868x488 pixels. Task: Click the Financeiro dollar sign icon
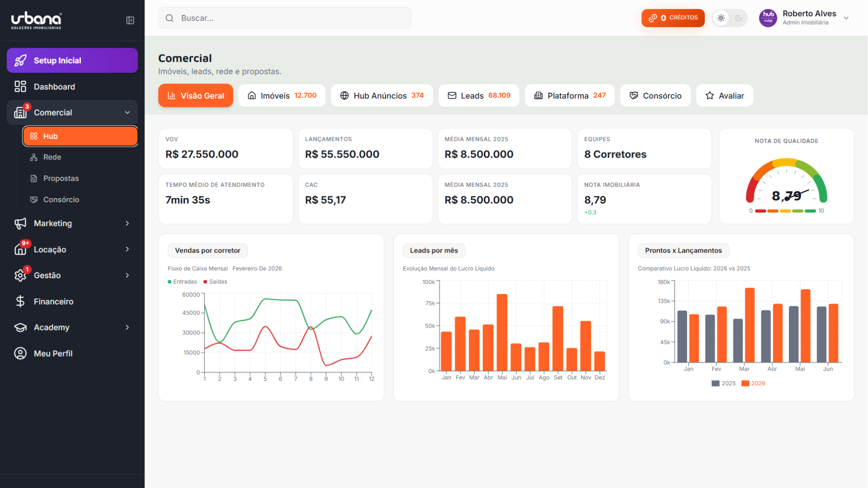coord(20,301)
